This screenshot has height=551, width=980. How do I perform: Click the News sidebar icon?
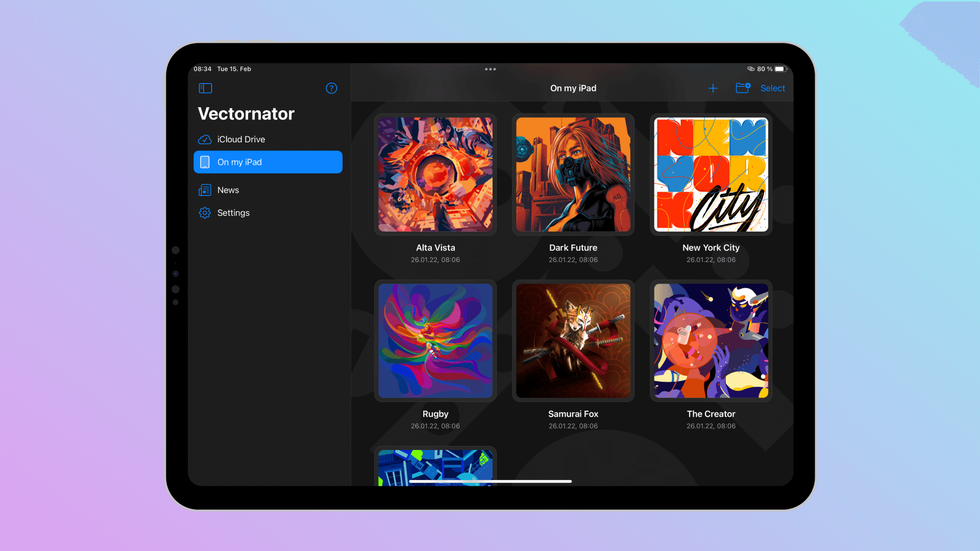(x=204, y=189)
